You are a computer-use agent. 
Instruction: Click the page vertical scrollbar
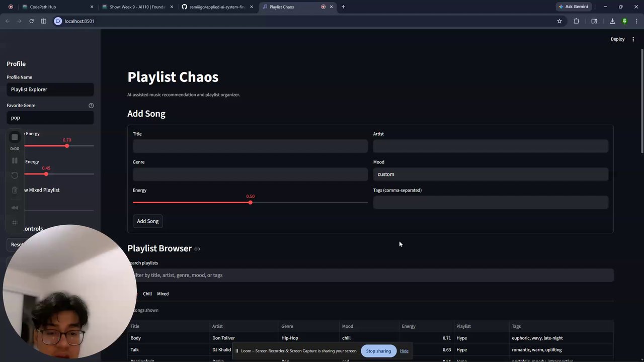641,101
